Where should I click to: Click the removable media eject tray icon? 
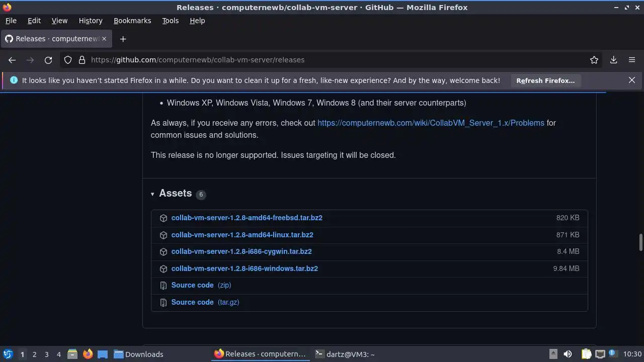pos(553,354)
